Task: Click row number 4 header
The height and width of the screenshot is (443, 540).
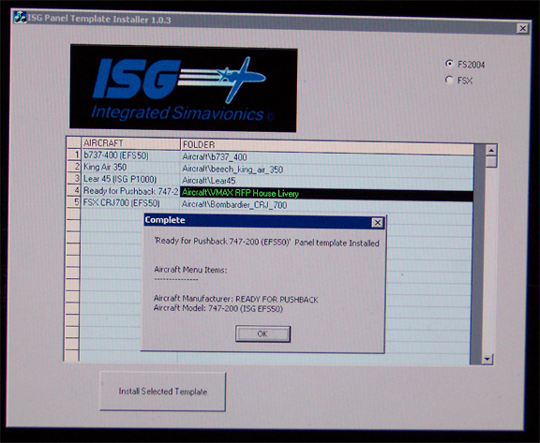Action: coord(73,190)
